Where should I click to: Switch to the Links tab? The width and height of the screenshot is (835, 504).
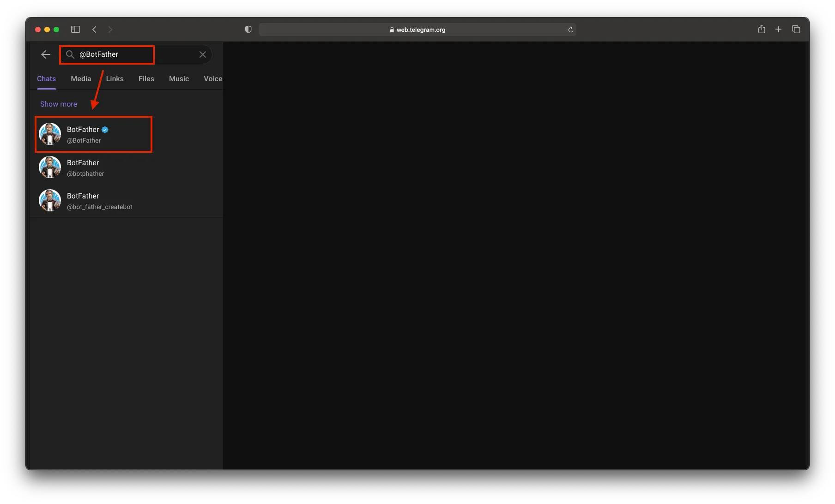[115, 79]
